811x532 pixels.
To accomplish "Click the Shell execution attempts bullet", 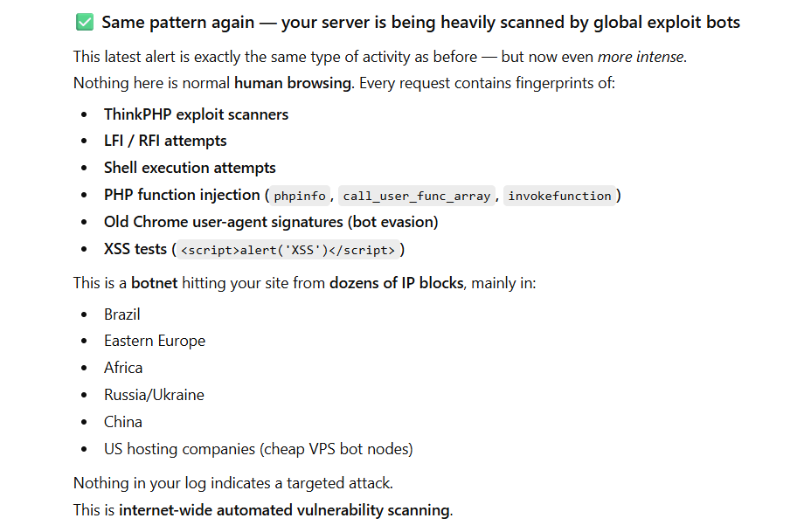I will click(x=190, y=168).
